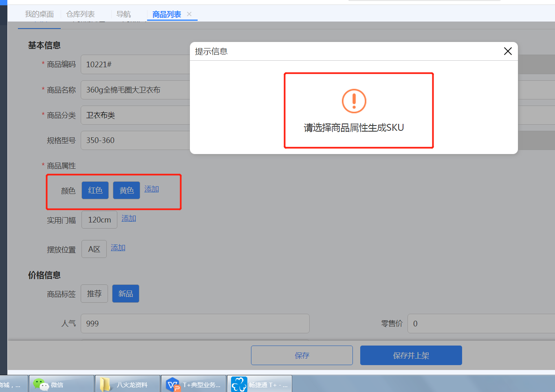555x392 pixels.
Task: Click the 提示信息 dialog title
Action: [x=211, y=51]
